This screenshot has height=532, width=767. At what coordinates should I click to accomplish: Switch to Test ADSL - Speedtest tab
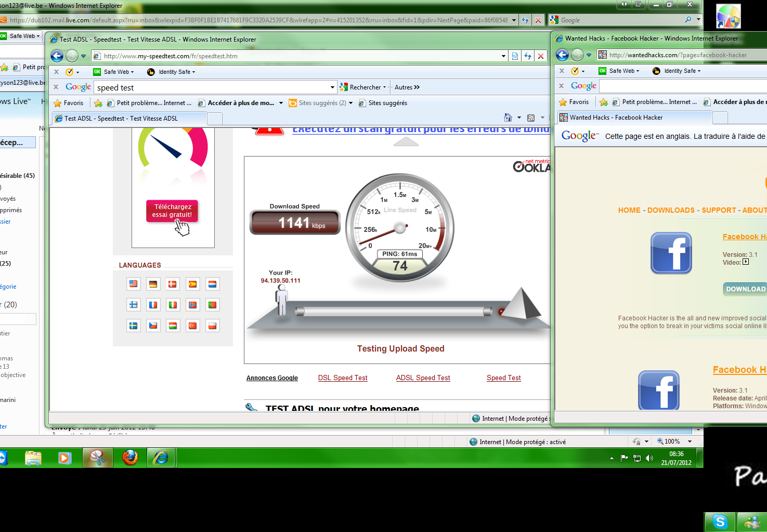click(x=121, y=119)
